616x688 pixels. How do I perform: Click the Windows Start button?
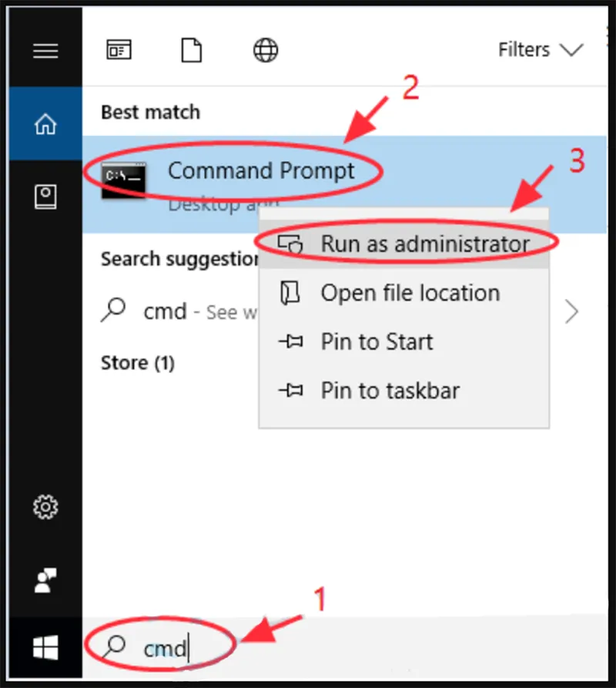(45, 648)
